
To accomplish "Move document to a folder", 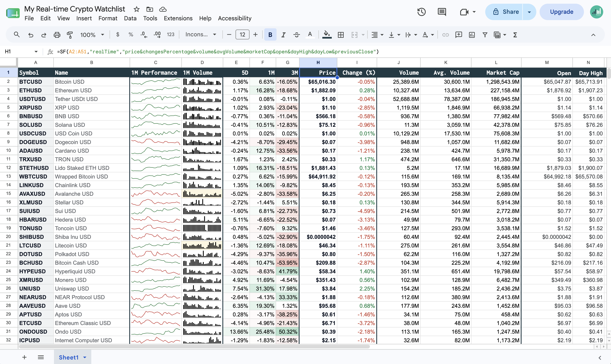I will [150, 9].
